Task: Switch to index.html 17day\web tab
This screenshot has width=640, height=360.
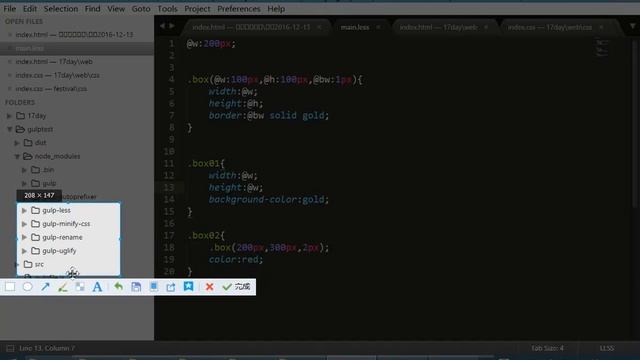Action: [438, 27]
